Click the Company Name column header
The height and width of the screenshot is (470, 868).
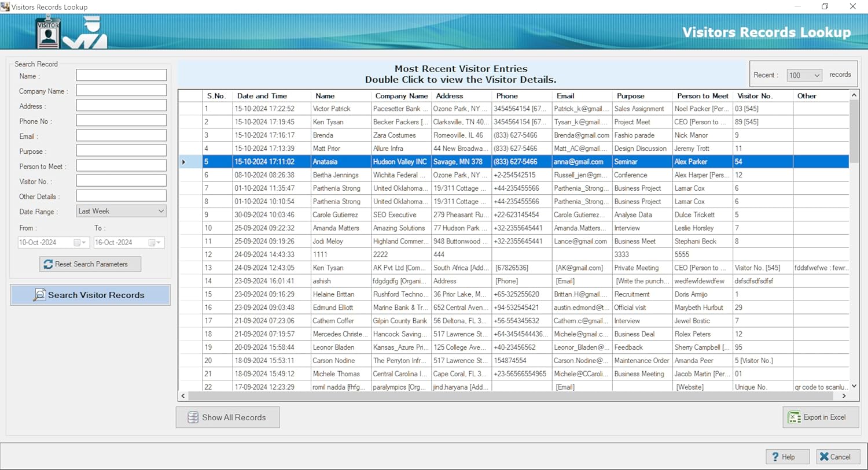[401, 96]
